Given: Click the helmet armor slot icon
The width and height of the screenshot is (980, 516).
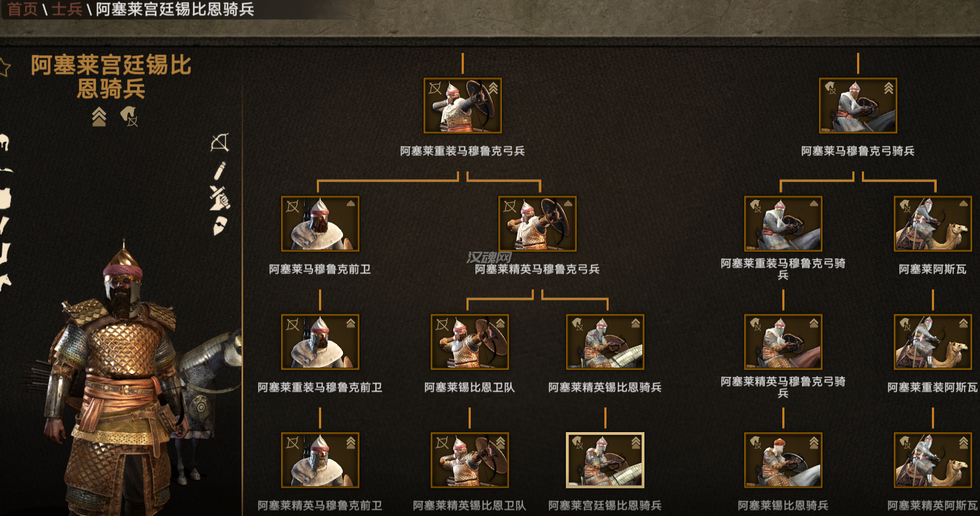Looking at the screenshot, I should tap(4, 143).
